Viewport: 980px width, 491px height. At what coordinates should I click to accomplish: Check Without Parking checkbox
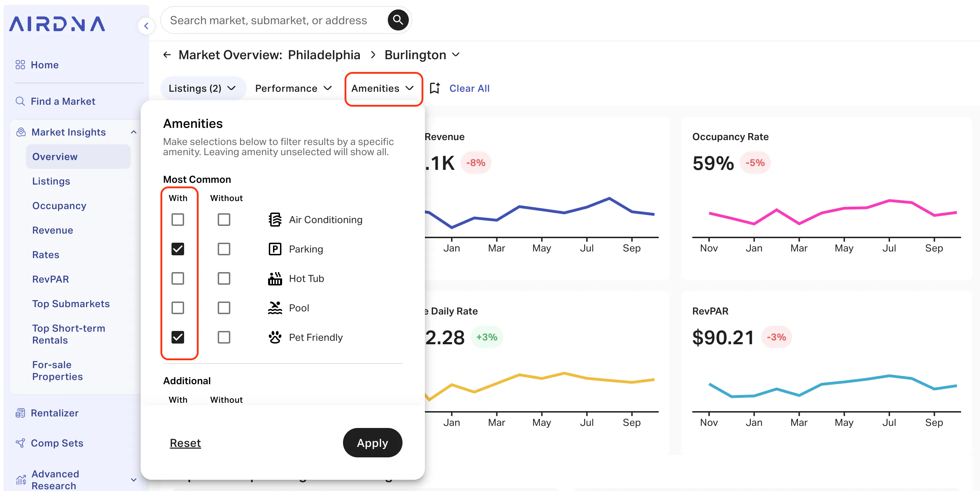click(224, 249)
